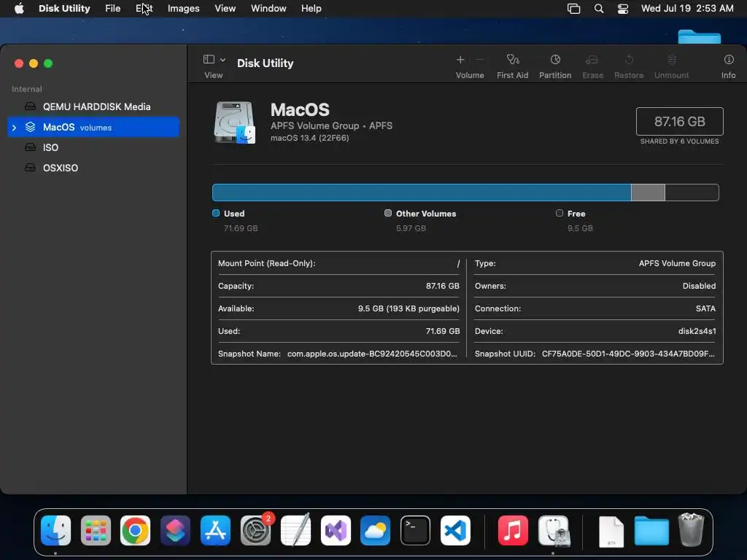Open Spotlight search in menu bar

coord(599,9)
